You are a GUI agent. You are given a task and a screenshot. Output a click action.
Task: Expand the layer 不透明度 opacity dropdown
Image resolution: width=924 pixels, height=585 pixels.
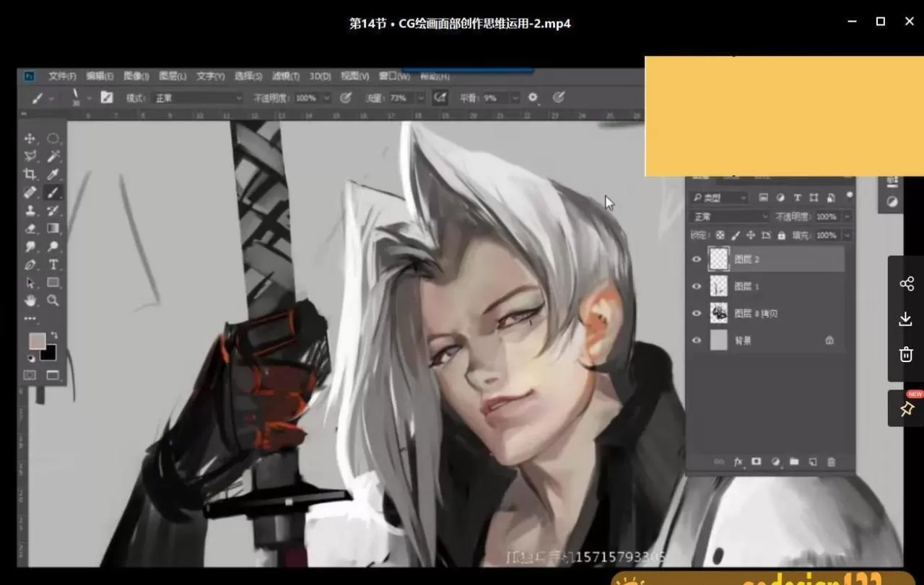(847, 216)
